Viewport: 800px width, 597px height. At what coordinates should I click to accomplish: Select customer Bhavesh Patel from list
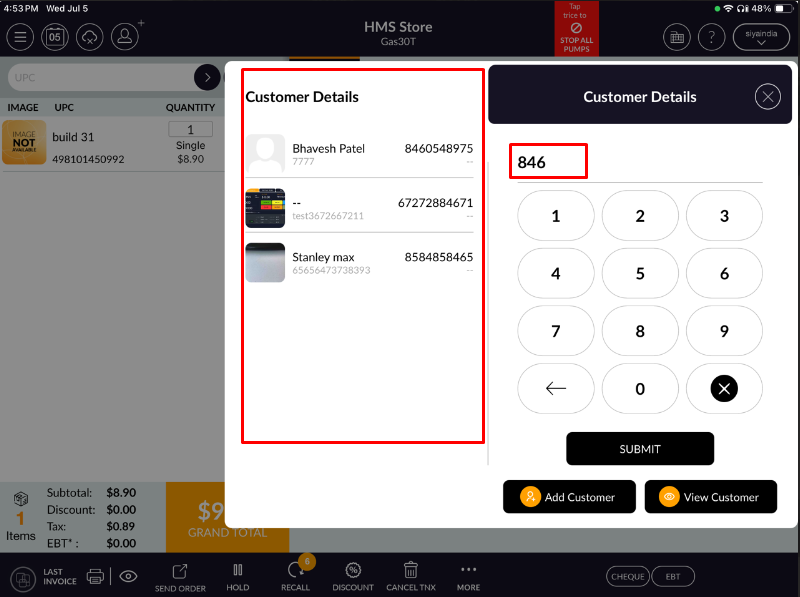[x=359, y=153]
